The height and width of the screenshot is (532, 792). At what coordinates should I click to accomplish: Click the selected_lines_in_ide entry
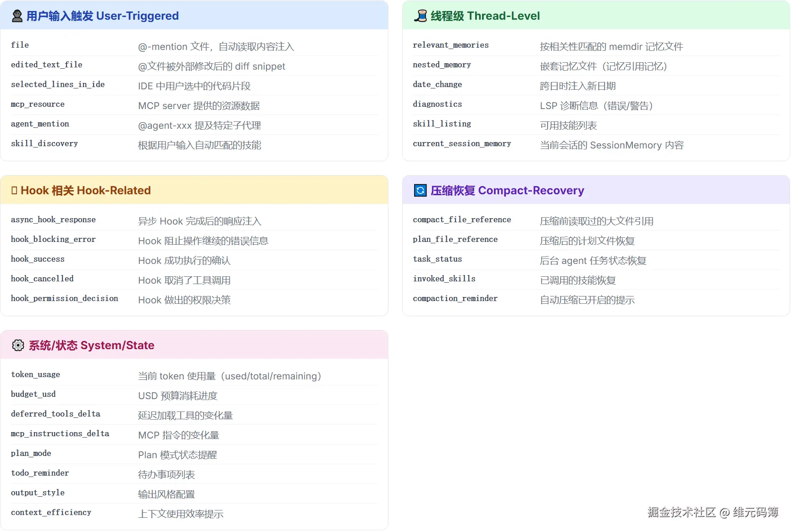point(58,85)
